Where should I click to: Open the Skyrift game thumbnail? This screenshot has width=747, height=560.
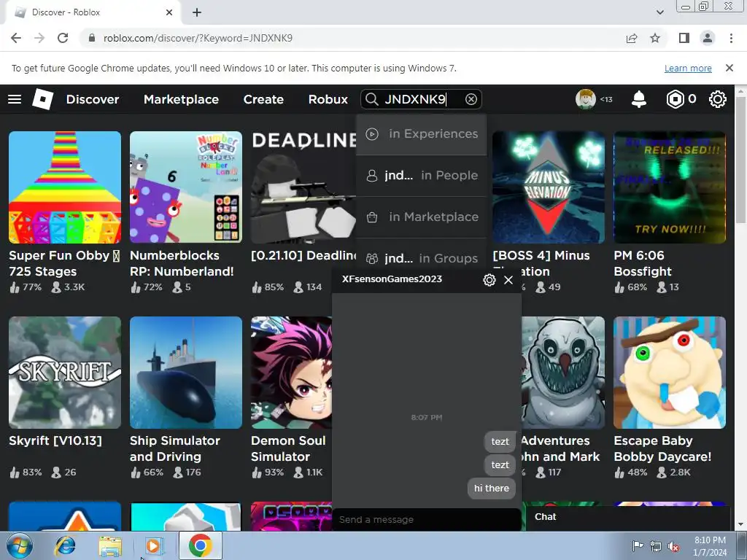65,373
